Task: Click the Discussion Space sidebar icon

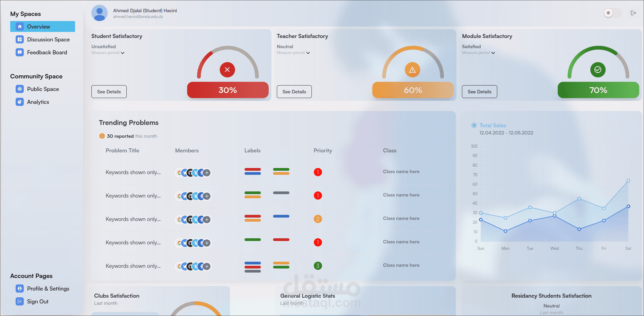Action: click(20, 39)
